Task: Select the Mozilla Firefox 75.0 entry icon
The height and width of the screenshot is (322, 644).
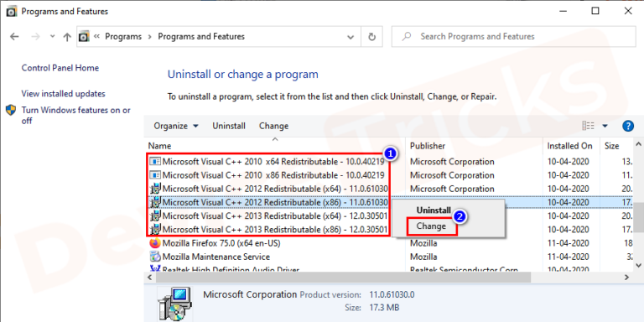Action: 155,243
